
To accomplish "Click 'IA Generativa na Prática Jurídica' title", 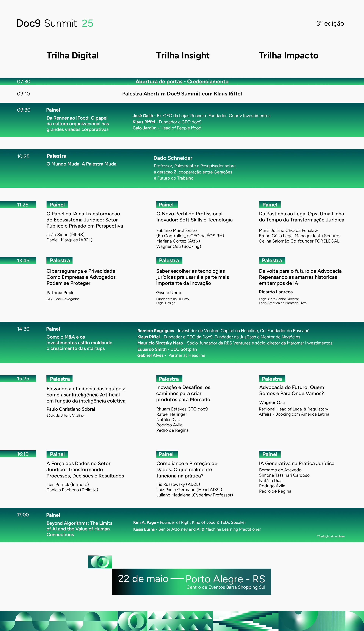I will [297, 463].
